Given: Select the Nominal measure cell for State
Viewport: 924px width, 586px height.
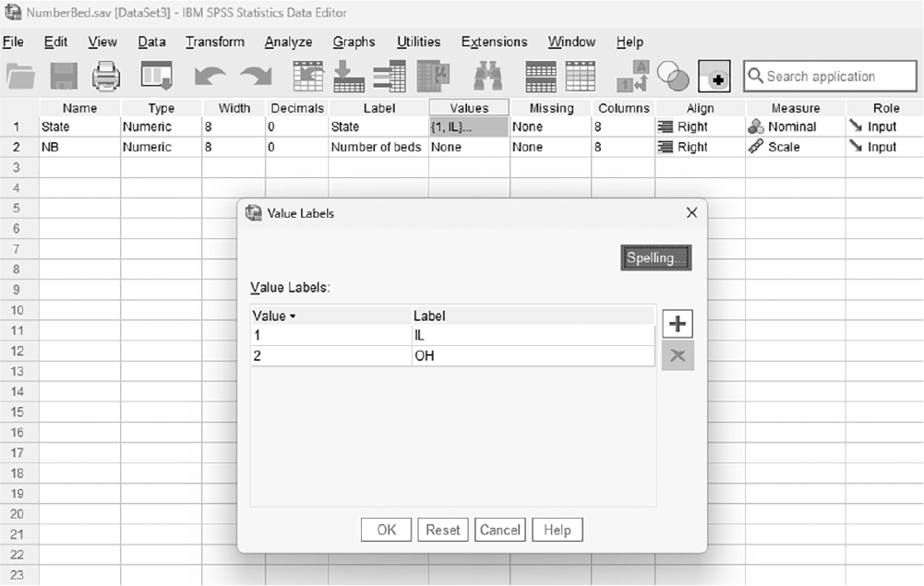Looking at the screenshot, I should pos(796,126).
